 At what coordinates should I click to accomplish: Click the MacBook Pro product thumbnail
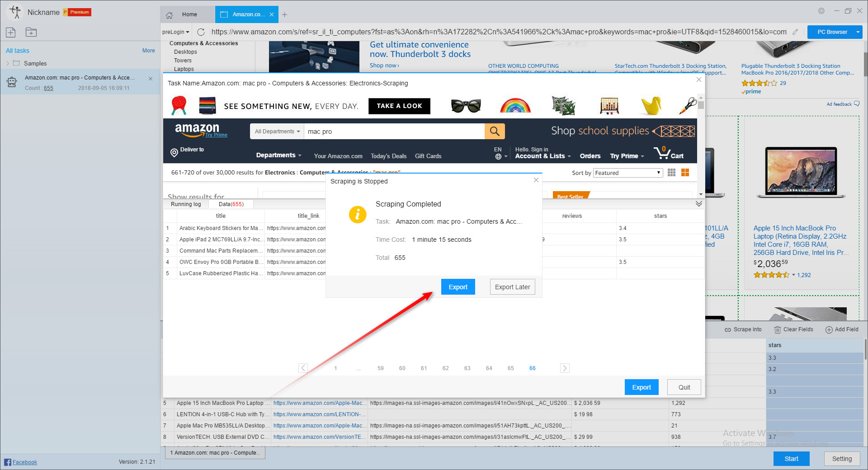[801, 172]
